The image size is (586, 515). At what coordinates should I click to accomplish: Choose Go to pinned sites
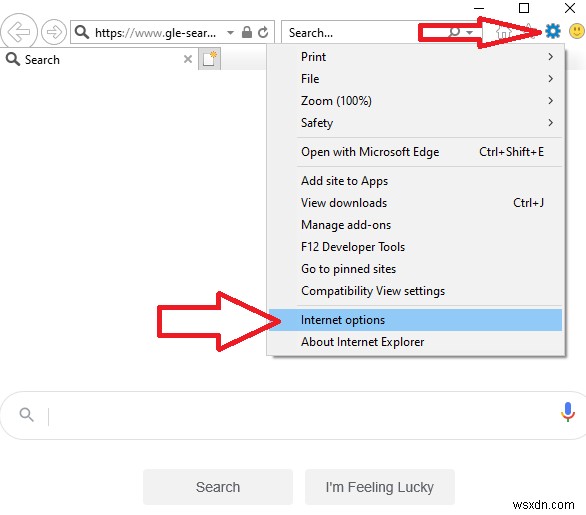[x=416, y=269]
